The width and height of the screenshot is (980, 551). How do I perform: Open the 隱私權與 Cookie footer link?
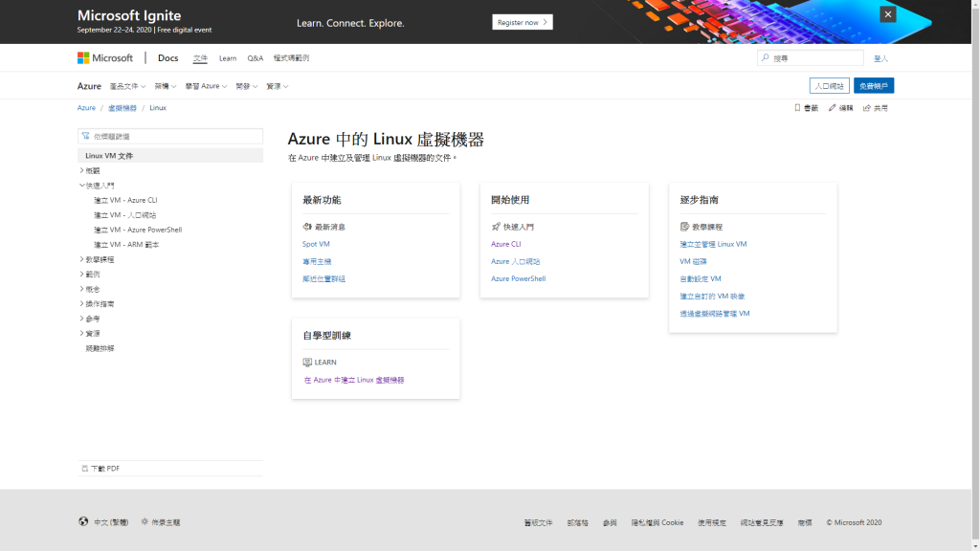click(x=657, y=523)
